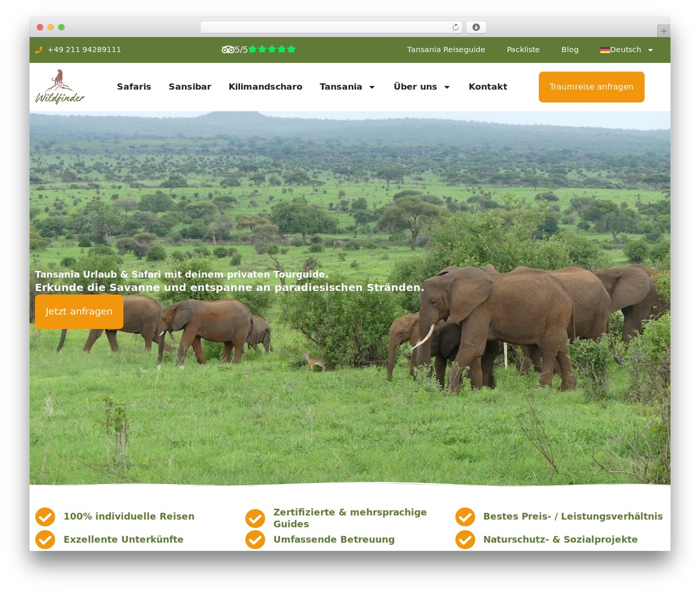Click checkmark beside Exzellente Unterkünfte
This screenshot has width=700, height=593.
[45, 539]
